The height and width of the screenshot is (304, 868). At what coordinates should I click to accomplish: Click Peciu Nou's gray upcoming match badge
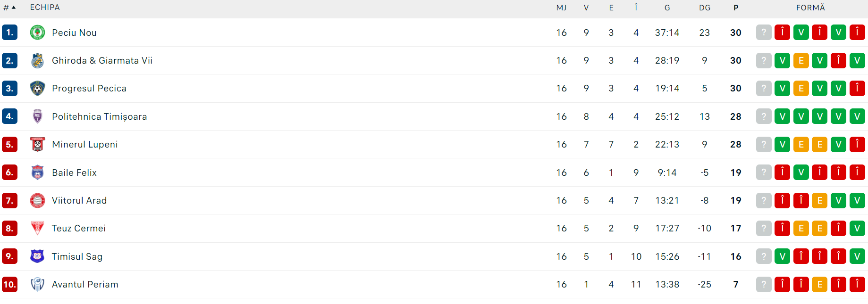click(763, 33)
